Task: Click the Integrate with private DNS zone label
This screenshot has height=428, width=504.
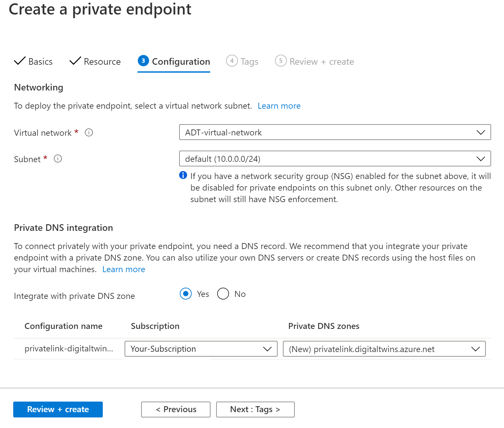Action: click(x=74, y=296)
